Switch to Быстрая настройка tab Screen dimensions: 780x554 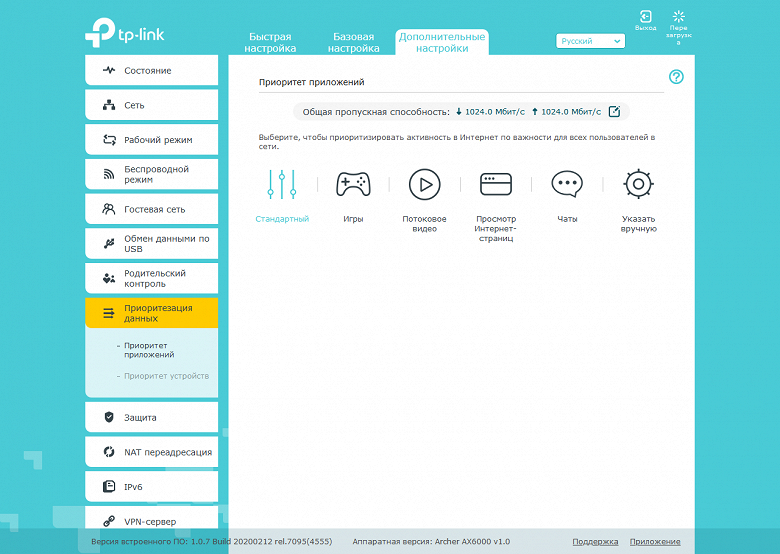click(270, 42)
